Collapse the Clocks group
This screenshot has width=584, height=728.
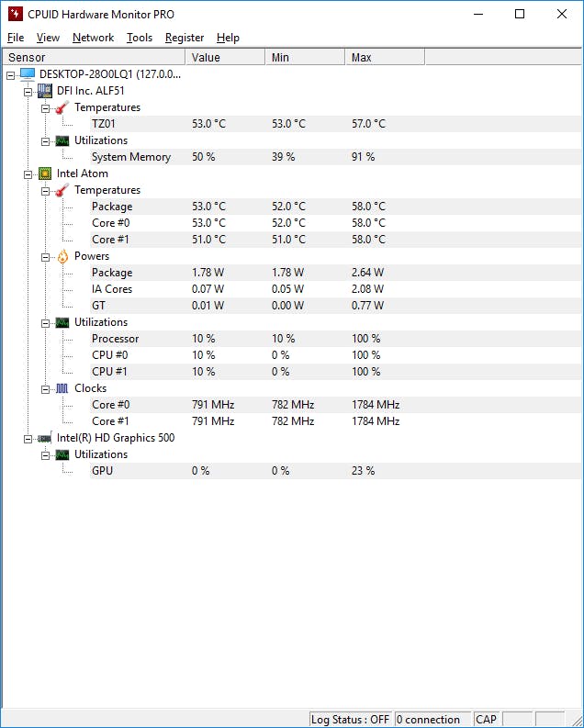[x=46, y=389]
